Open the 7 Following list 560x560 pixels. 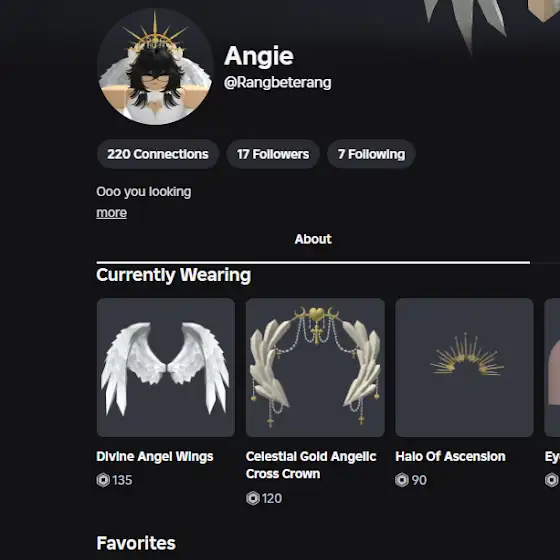(371, 154)
